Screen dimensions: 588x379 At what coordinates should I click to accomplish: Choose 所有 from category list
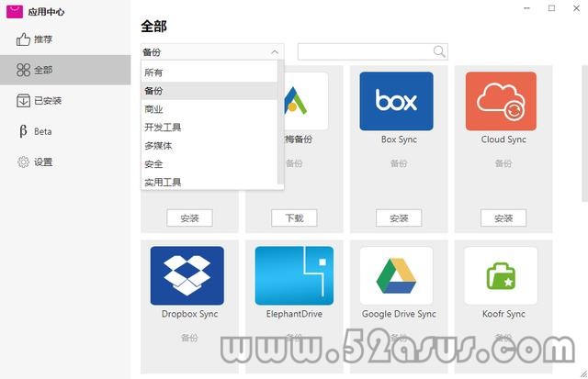209,72
